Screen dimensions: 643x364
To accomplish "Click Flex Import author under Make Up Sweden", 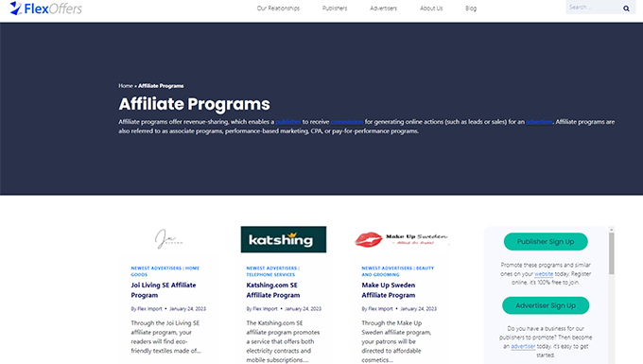I will click(x=380, y=308).
